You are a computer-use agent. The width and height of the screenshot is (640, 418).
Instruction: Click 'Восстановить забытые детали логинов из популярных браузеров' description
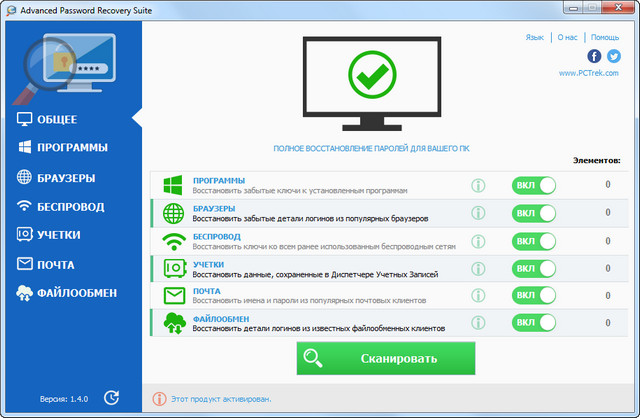click(x=310, y=218)
